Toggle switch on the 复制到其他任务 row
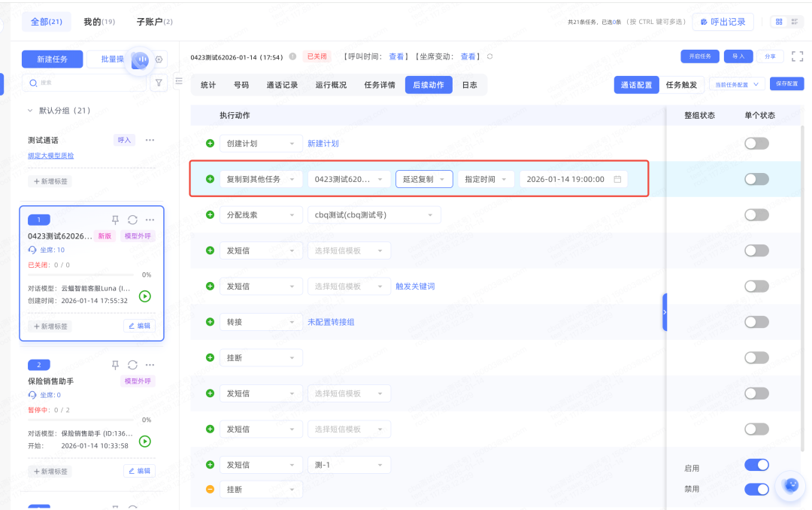This screenshot has height=510, width=812. pos(756,179)
